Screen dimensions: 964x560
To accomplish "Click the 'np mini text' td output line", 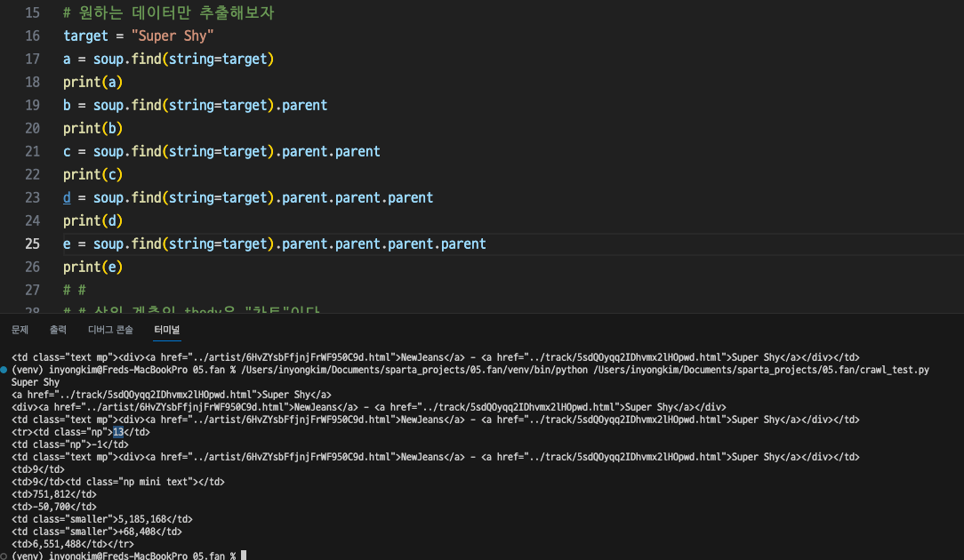I will (118, 482).
